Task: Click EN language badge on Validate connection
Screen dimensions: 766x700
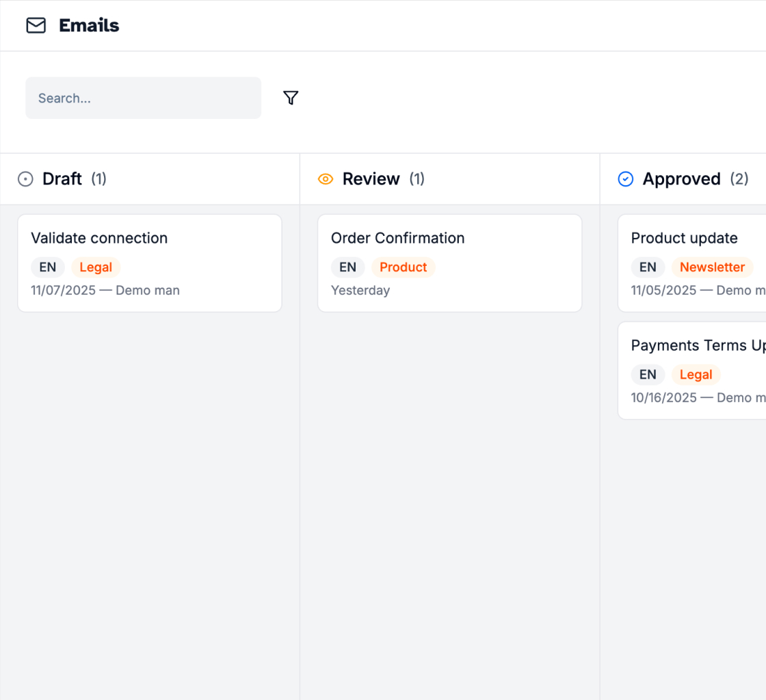Action: click(48, 267)
